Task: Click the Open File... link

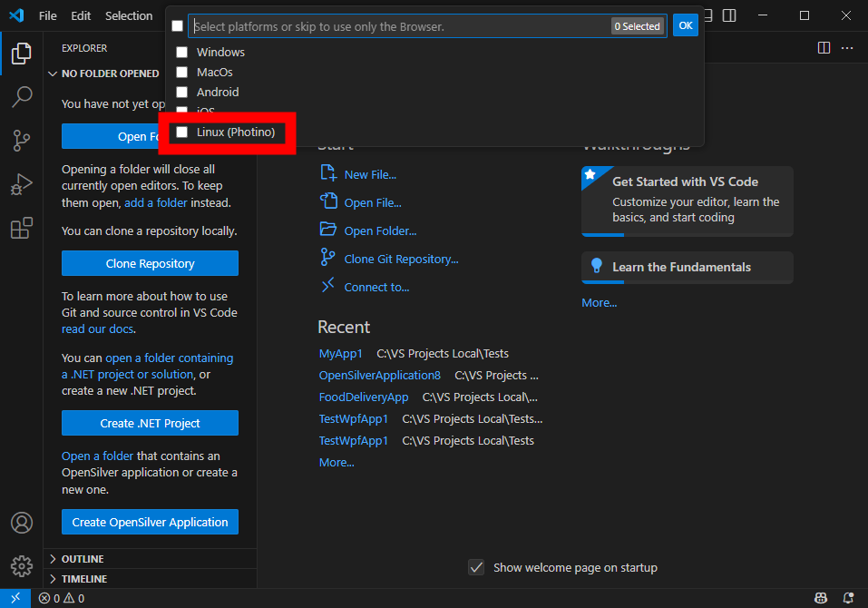Action: pyautogui.click(x=373, y=202)
